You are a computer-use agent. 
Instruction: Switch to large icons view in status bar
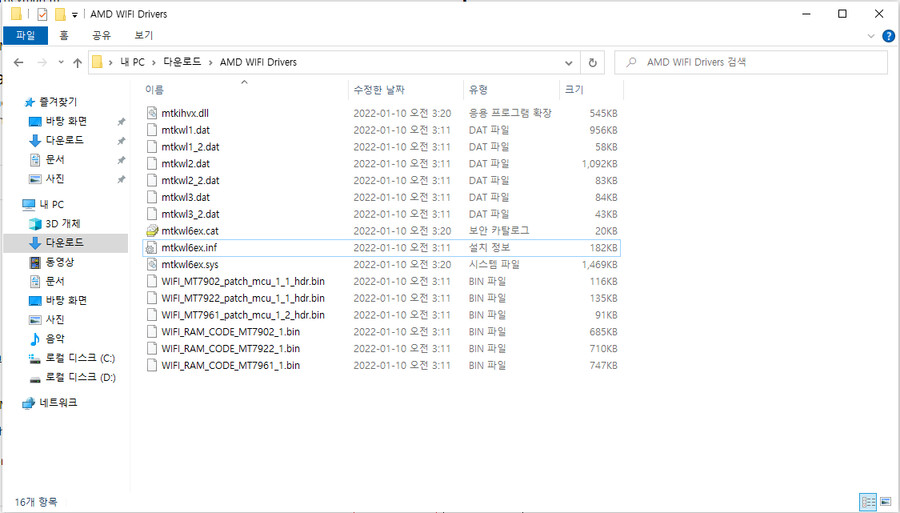(886, 503)
